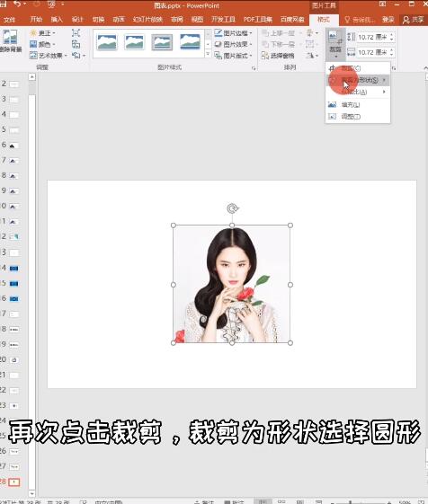Screen dimensions: 428x504
Task: Open Ribbon Display Options in the title bar
Action: (383, 4)
